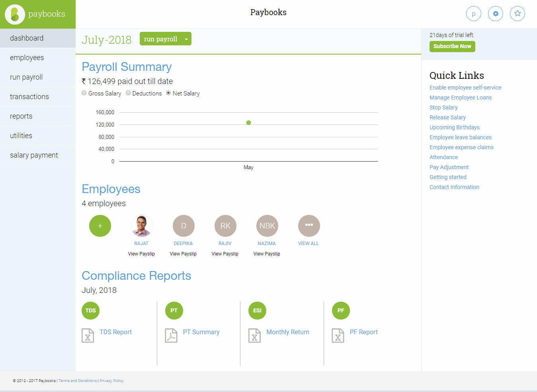Click the PF Report Excel icon
The height and width of the screenshot is (392, 537).
tap(338, 335)
